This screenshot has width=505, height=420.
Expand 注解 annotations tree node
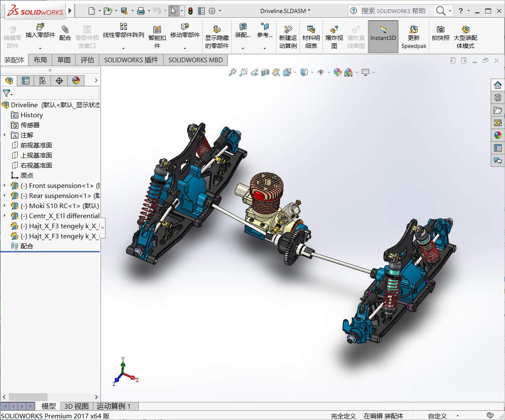coord(5,135)
